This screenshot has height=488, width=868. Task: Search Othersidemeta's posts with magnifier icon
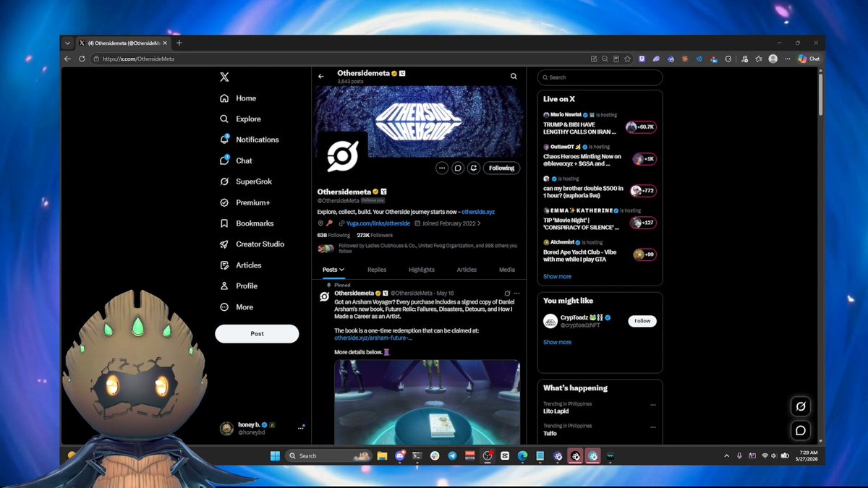[514, 76]
